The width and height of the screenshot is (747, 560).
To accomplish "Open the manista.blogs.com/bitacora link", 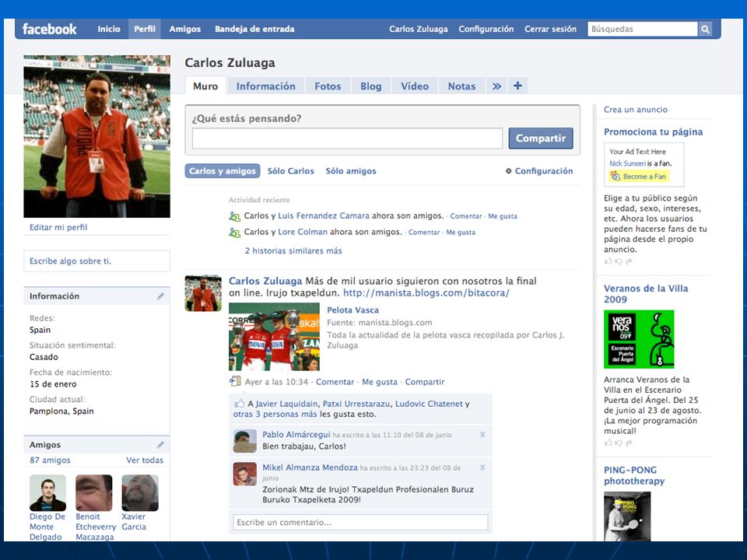I will (x=426, y=293).
